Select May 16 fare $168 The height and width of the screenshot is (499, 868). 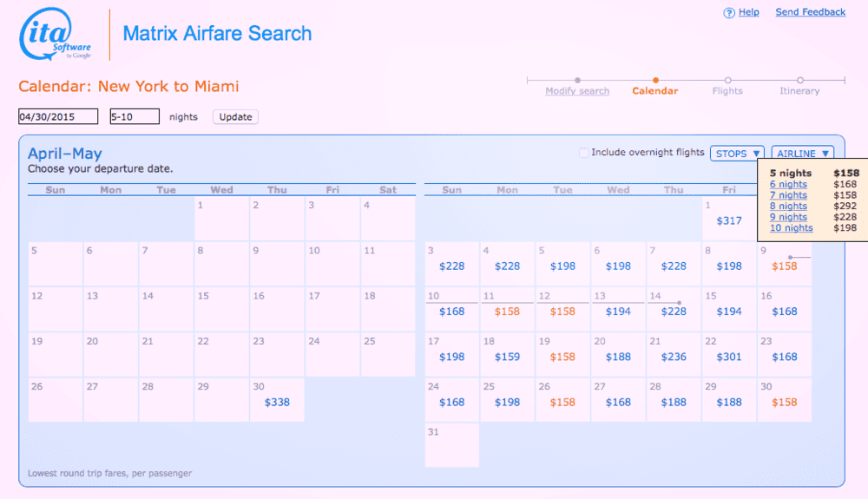pyautogui.click(x=785, y=312)
